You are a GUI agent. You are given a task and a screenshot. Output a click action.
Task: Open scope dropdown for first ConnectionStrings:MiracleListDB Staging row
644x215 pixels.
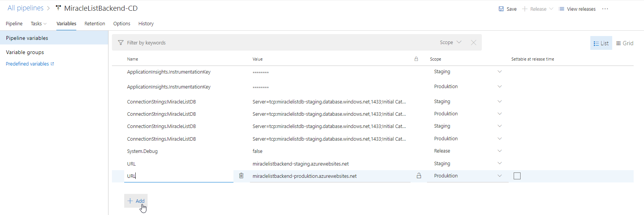(x=499, y=102)
